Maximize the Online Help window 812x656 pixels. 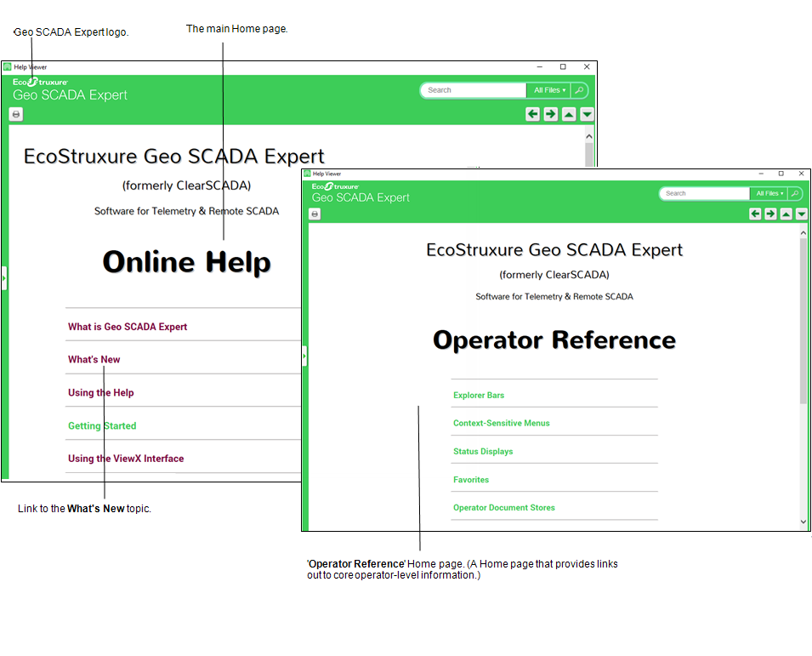[563, 67]
